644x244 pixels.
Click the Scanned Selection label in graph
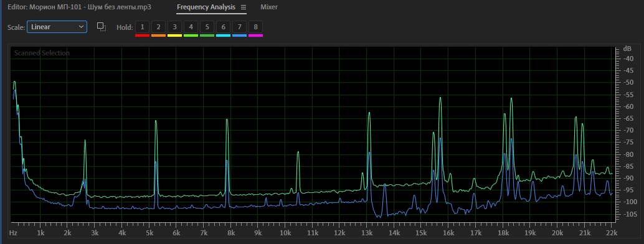(42, 53)
